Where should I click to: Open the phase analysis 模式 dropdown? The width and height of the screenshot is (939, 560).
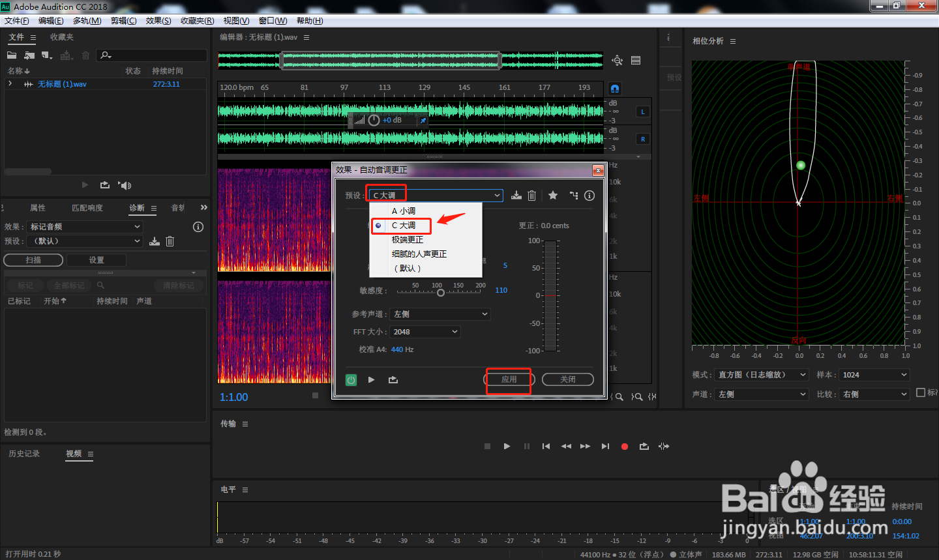coord(762,375)
